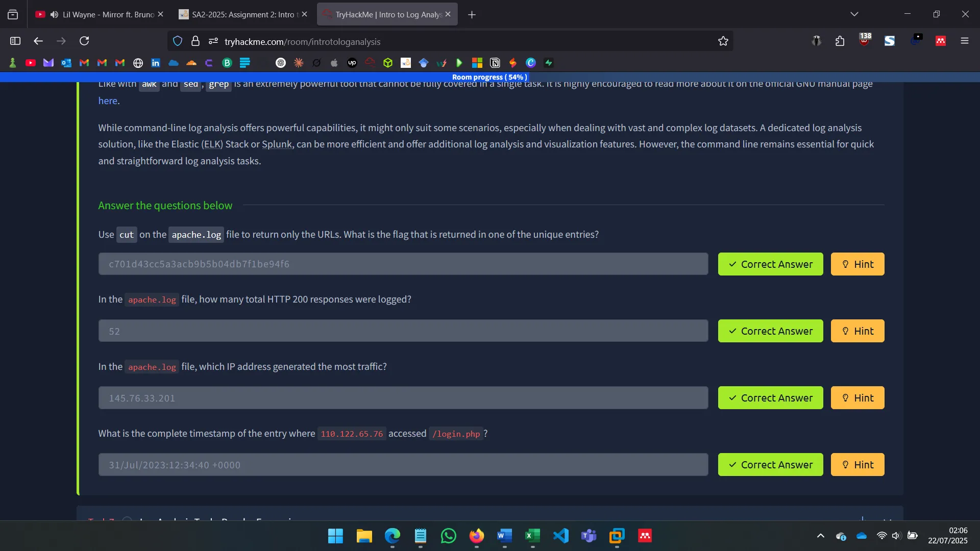This screenshot has height=551, width=980.
Task: Open the browser hamburger menu
Action: pyautogui.click(x=965, y=41)
